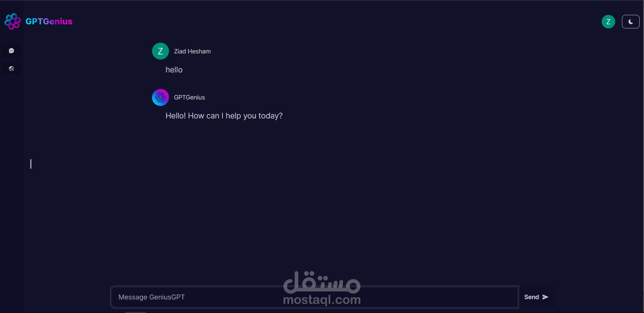Viewport: 644px width, 313px height.
Task: Click the "hello" user message
Action: pyautogui.click(x=174, y=70)
